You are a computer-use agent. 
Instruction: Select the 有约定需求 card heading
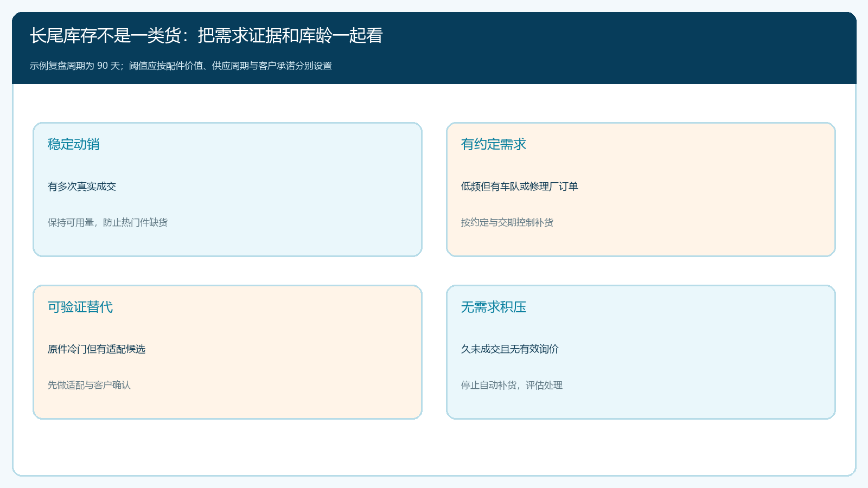[494, 144]
